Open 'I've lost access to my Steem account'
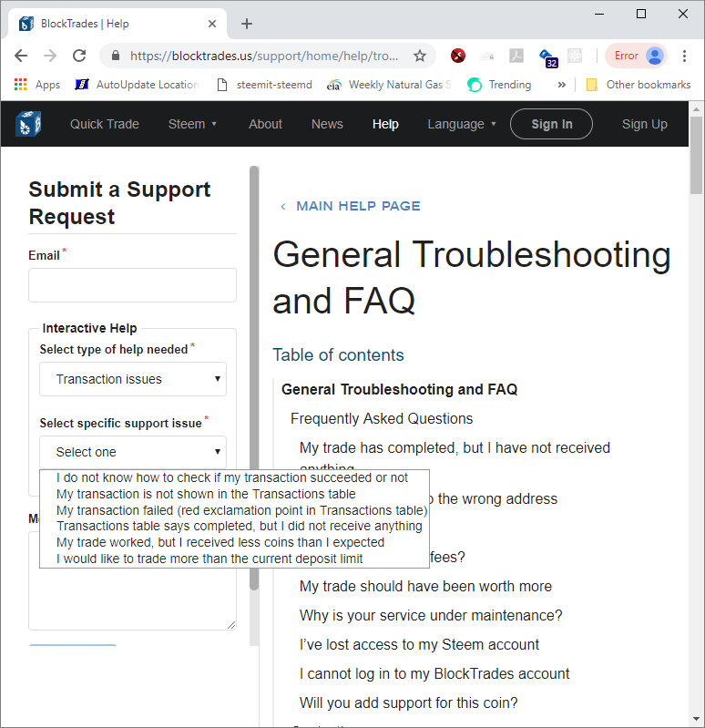 pyautogui.click(x=419, y=645)
